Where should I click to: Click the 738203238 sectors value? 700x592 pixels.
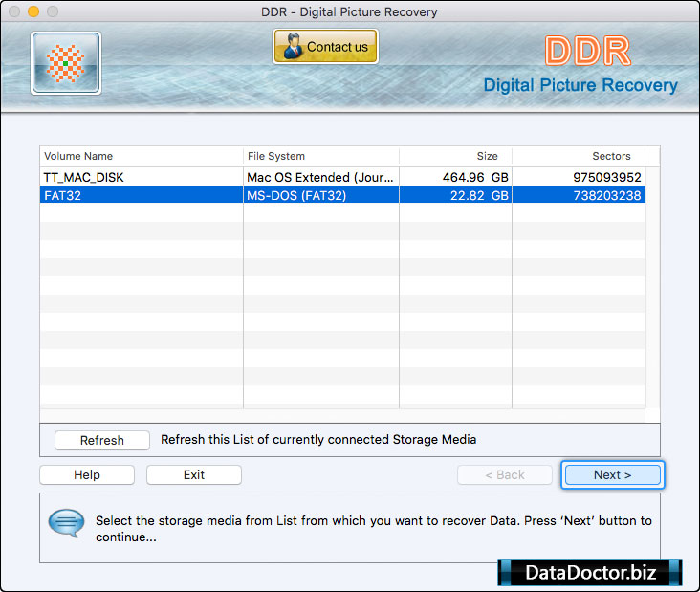click(x=607, y=195)
